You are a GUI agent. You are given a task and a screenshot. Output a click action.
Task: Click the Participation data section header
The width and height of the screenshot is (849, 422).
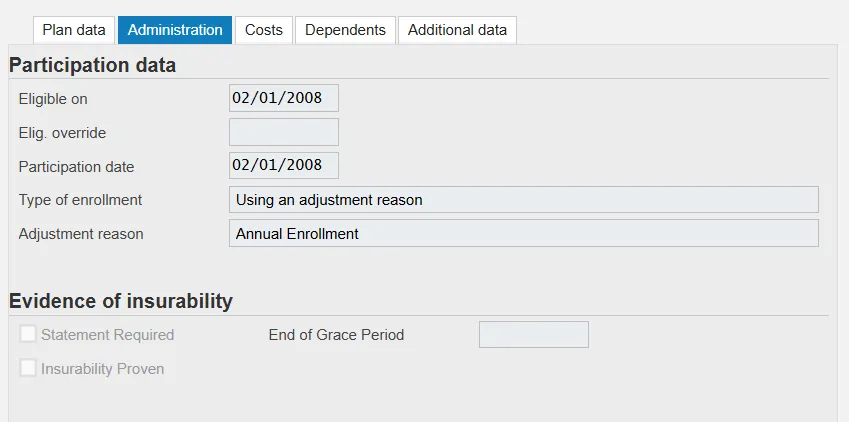coord(93,66)
